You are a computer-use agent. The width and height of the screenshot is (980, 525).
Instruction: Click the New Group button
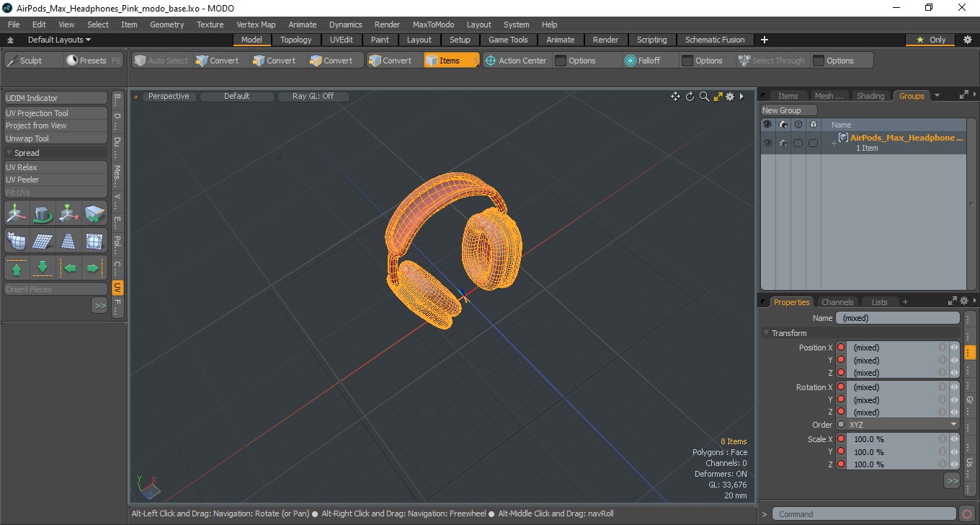tap(789, 110)
